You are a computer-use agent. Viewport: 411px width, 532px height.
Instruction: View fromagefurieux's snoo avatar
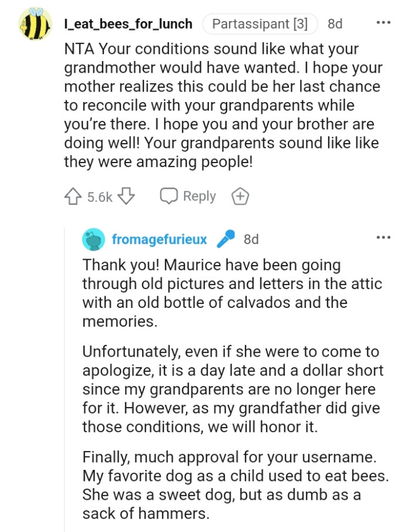pyautogui.click(x=92, y=238)
